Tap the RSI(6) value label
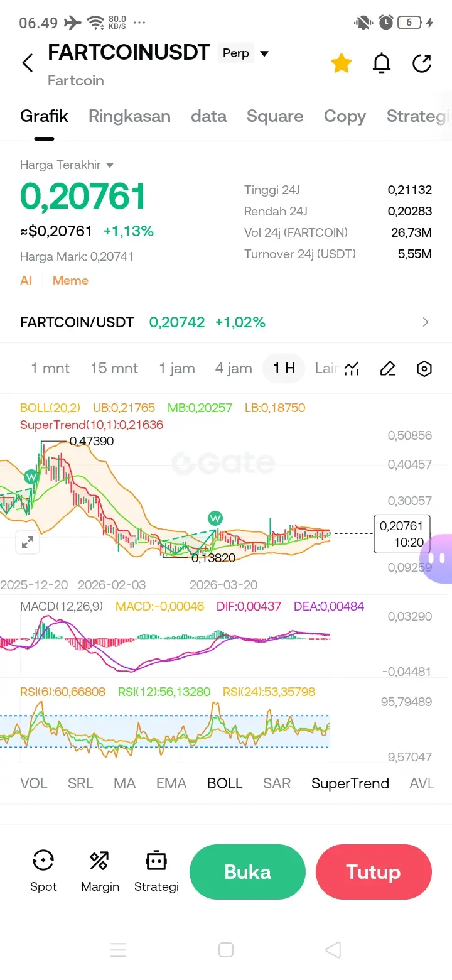Viewport: 452px width, 980px height. point(63,692)
